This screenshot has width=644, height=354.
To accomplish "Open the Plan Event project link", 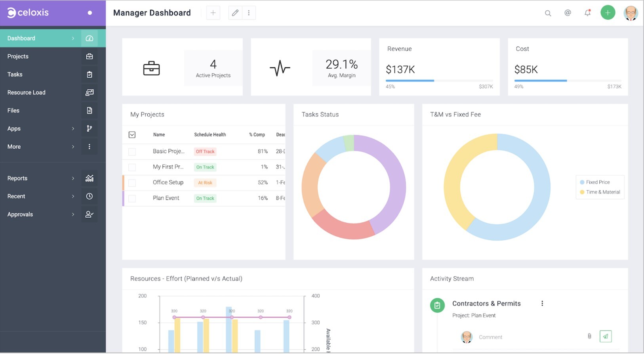I will (166, 198).
